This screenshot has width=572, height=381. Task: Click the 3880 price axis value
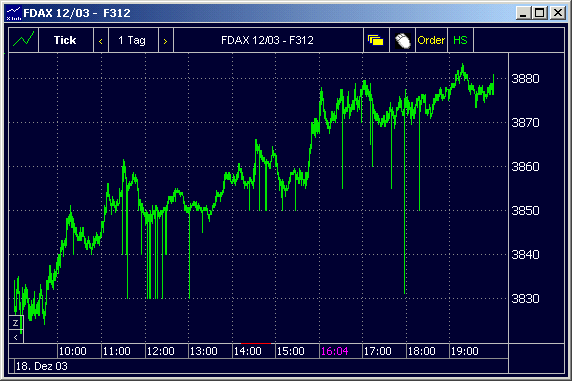click(525, 78)
